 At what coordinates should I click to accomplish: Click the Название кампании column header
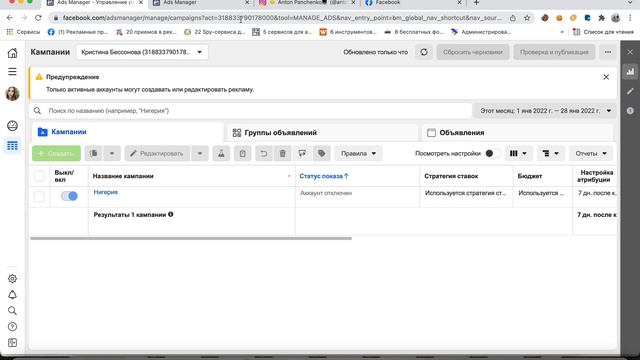click(x=123, y=176)
